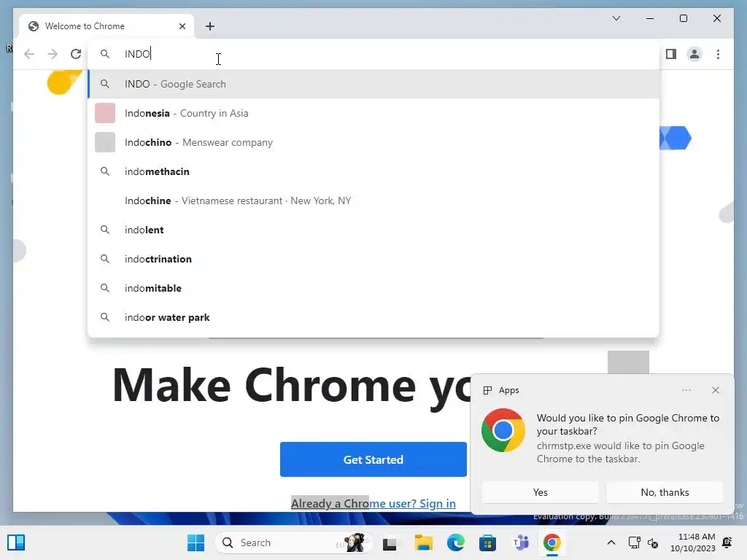Choose the Indochine restaurant suggestion
The image size is (747, 560).
tap(373, 201)
